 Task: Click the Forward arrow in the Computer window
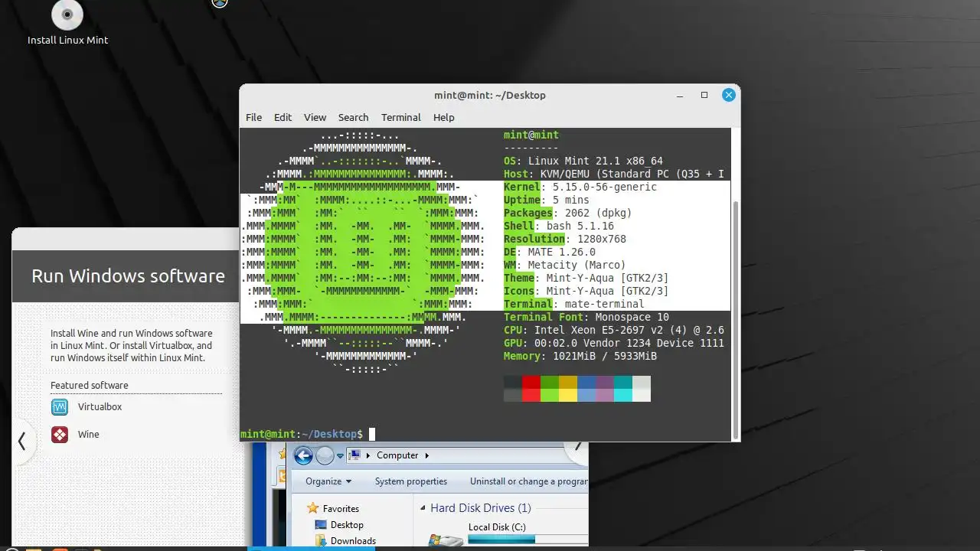pos(325,455)
